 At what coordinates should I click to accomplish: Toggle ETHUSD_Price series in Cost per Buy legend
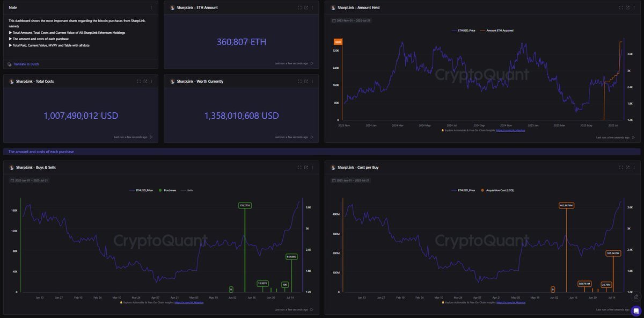tap(463, 190)
